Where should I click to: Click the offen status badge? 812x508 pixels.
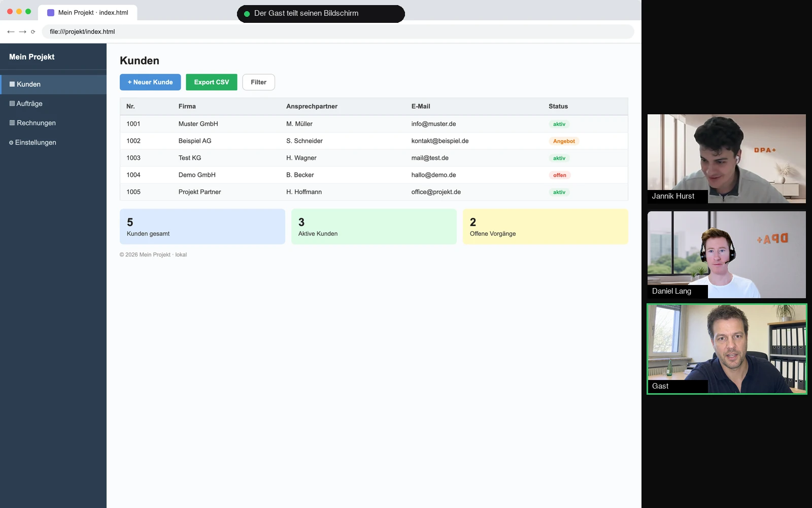560,175
